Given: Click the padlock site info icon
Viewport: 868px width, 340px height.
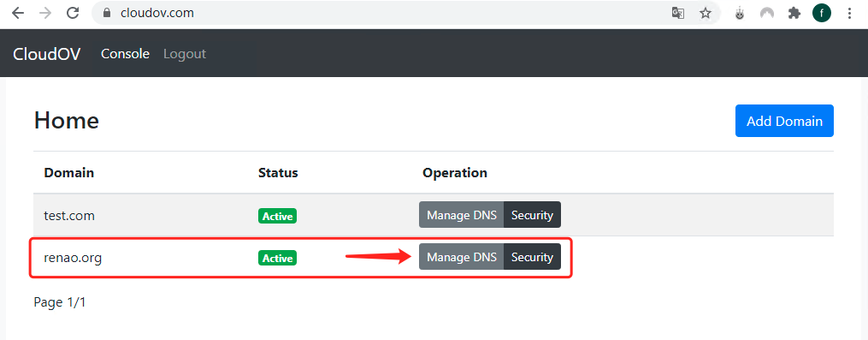Looking at the screenshot, I should coord(108,14).
